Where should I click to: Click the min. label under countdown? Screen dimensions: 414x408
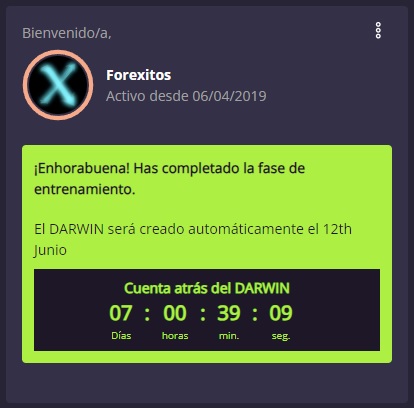(229, 335)
